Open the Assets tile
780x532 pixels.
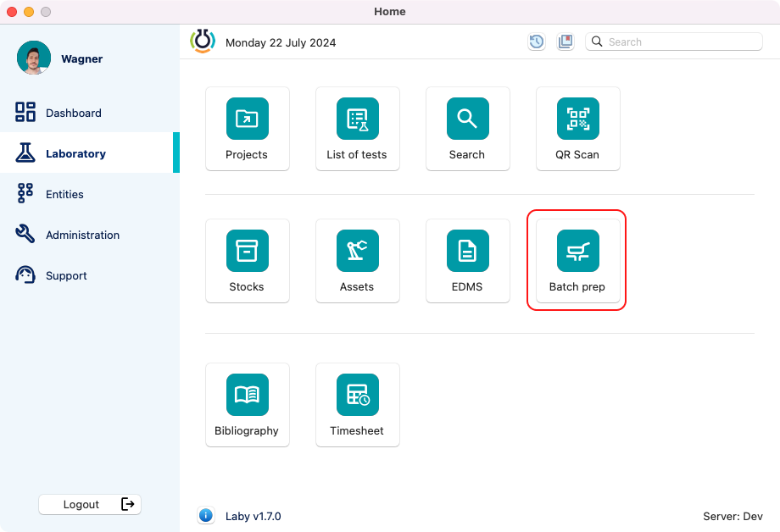click(357, 261)
